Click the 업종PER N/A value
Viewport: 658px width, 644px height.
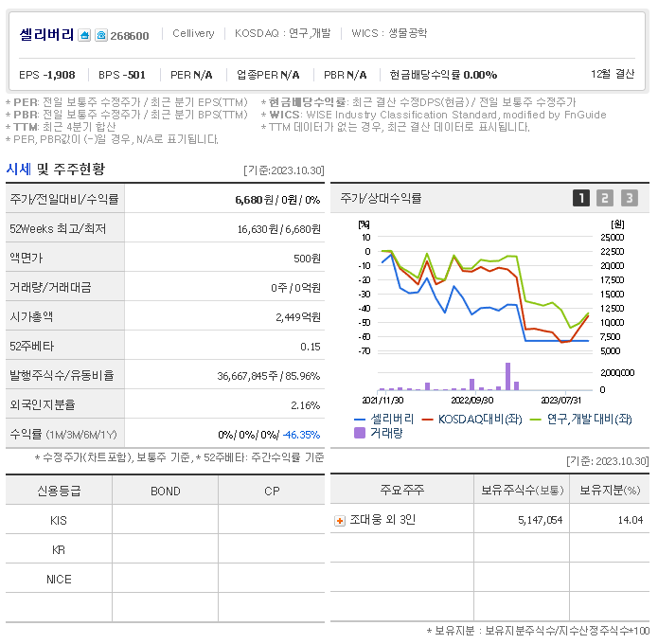point(290,75)
